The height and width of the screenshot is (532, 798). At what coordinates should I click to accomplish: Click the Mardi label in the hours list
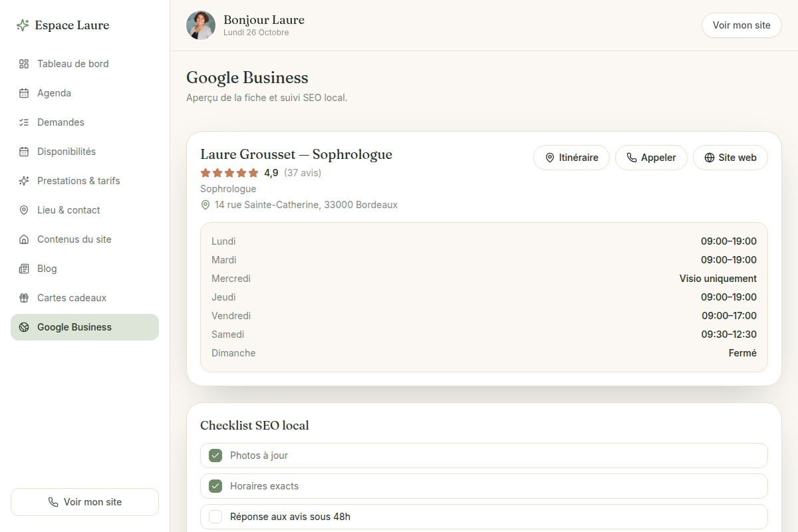[x=224, y=260]
